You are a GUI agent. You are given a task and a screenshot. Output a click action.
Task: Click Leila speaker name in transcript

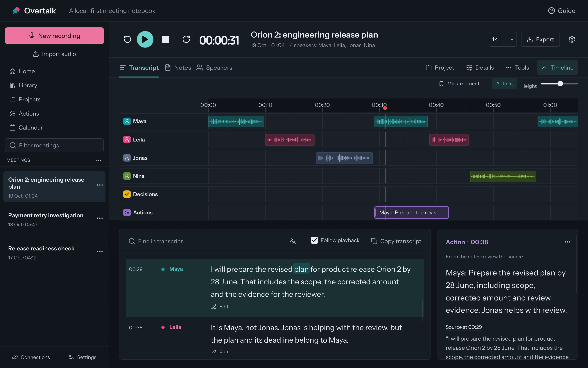[x=175, y=327]
